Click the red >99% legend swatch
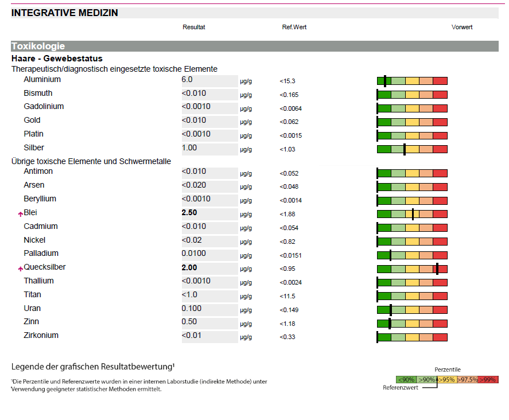509x420 pixels. pyautogui.click(x=488, y=379)
